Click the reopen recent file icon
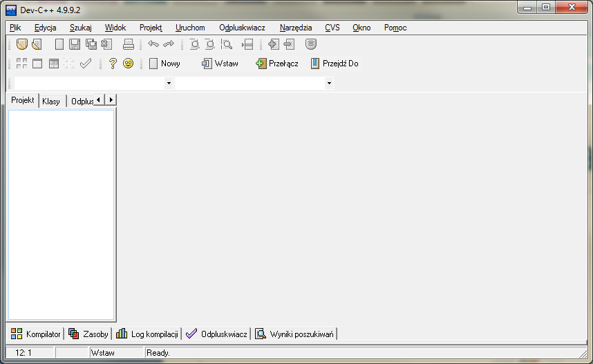The image size is (593, 364). 37,44
